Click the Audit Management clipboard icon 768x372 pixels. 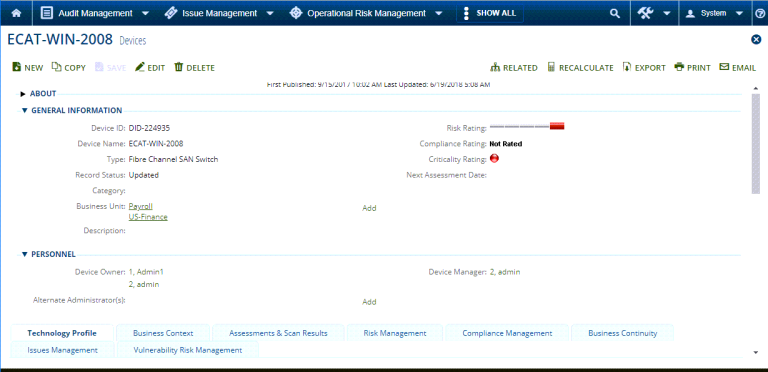[47, 13]
